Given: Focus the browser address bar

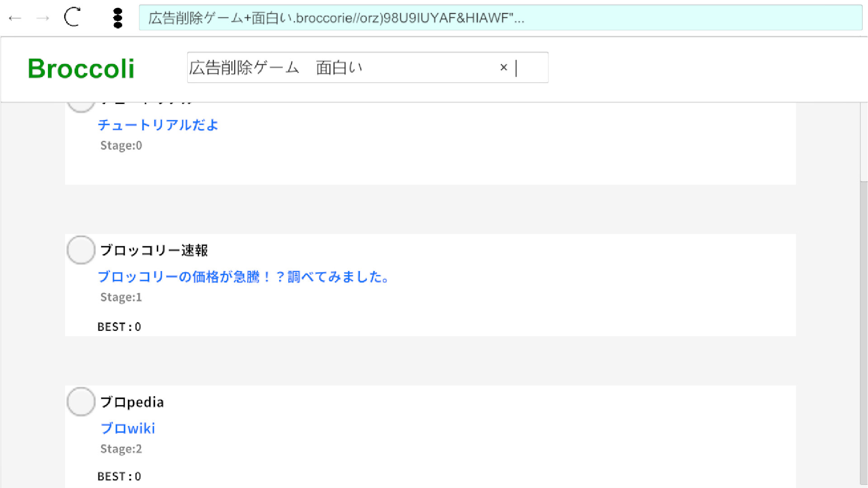Looking at the screenshot, I should click(x=500, y=18).
